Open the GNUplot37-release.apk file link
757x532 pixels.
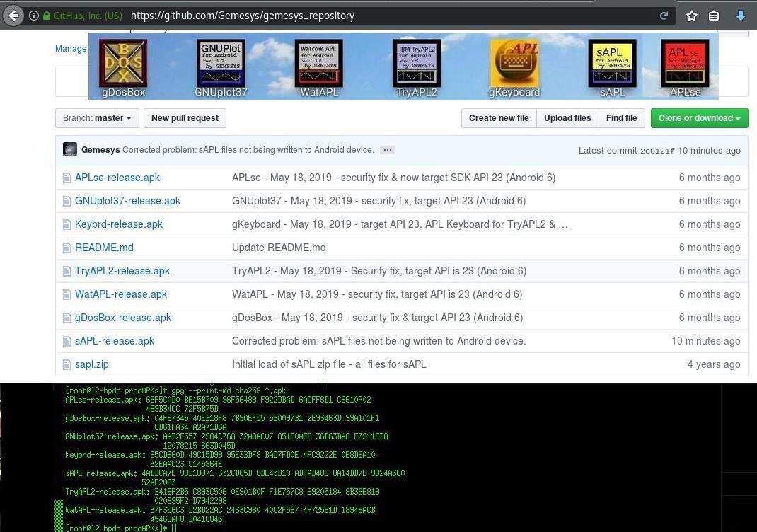127,201
